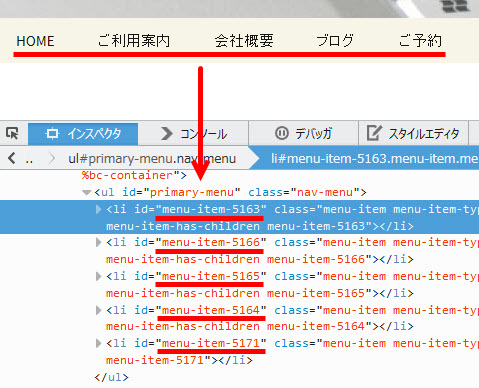Click the element picker icon in devtools
This screenshot has width=479, height=388.
12,133
